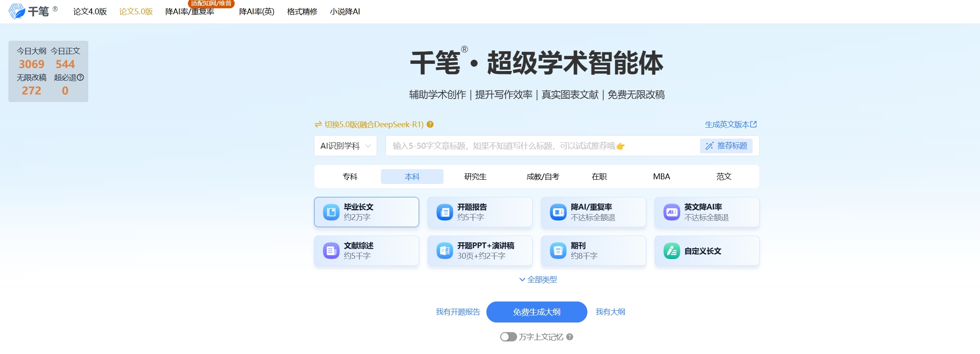Click the 今日正文 count 544
Image resolution: width=980 pixels, height=354 pixels.
click(65, 64)
